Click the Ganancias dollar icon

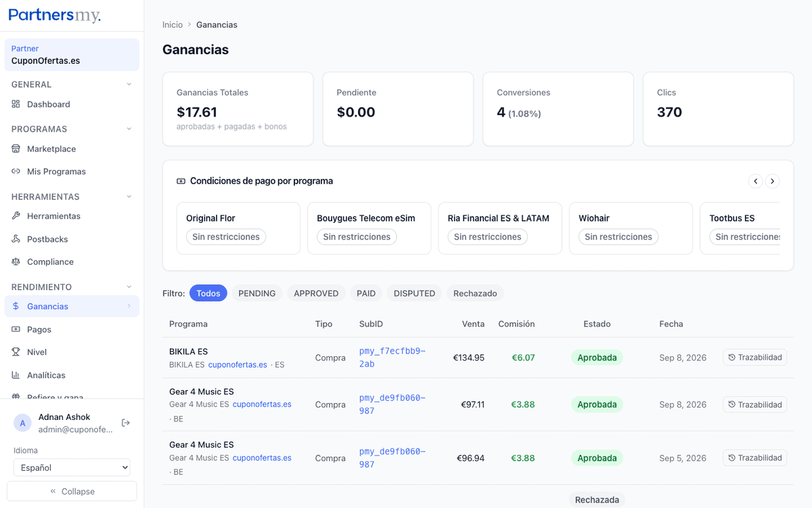click(x=16, y=306)
